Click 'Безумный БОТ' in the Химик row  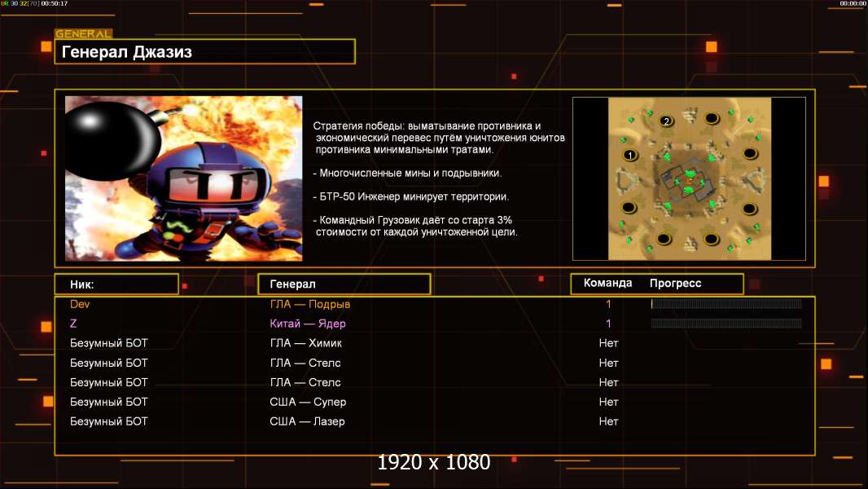point(109,343)
